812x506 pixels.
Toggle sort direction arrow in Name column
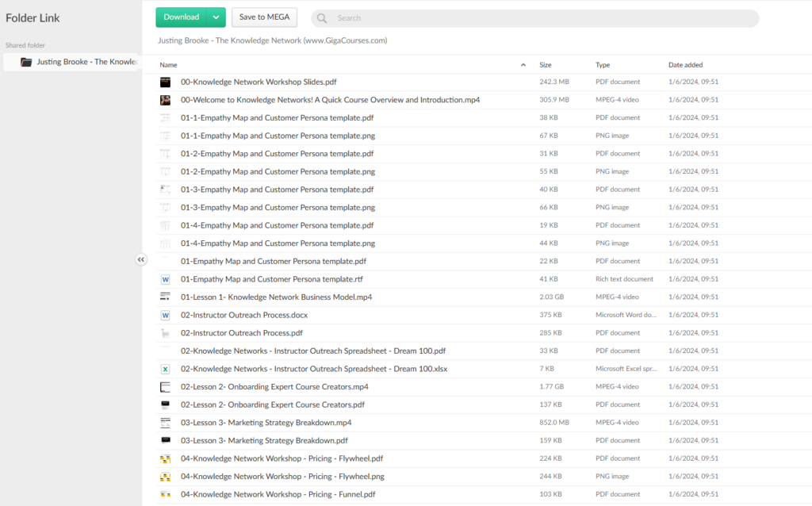pos(523,65)
